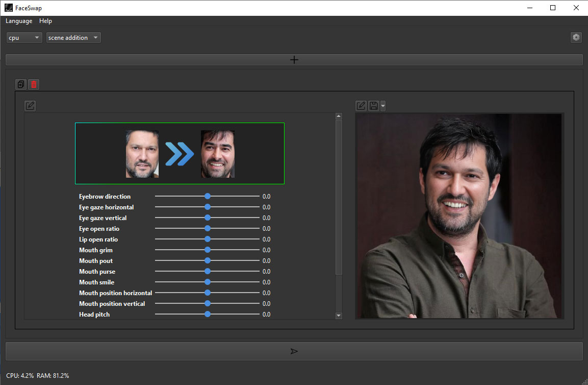Adjust the Mouth smile slider
The height and width of the screenshot is (385, 588).
207,281
